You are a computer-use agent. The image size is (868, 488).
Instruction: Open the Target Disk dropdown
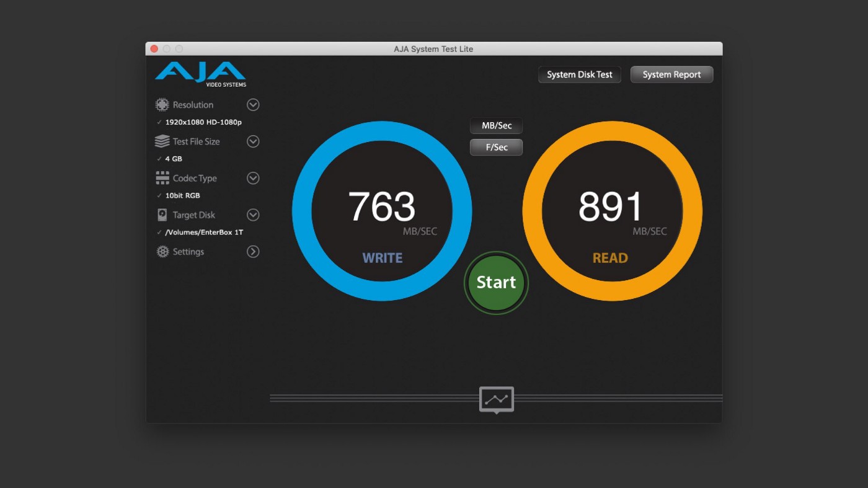(253, 215)
